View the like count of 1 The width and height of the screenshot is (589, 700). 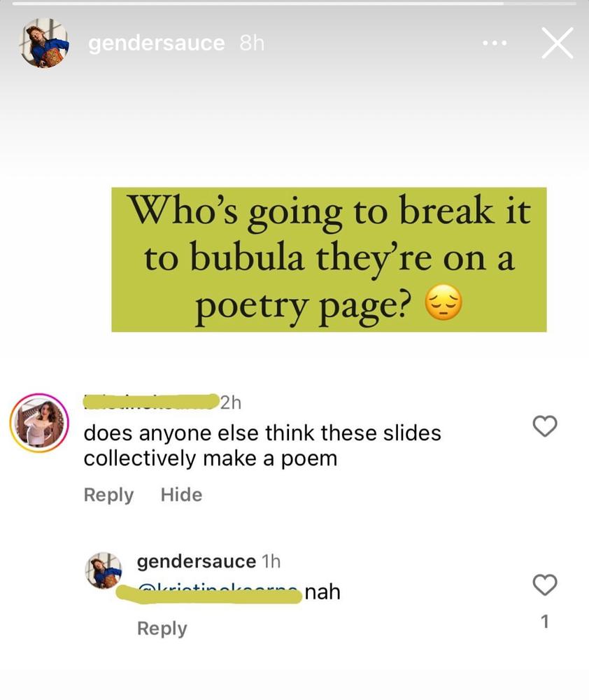point(544,622)
